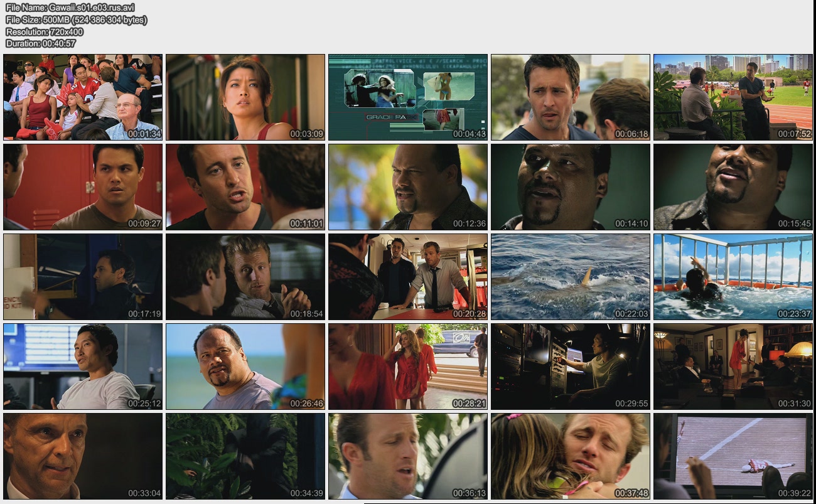
Task: Select the man hugging child frame 00:37:48
Action: click(571, 456)
